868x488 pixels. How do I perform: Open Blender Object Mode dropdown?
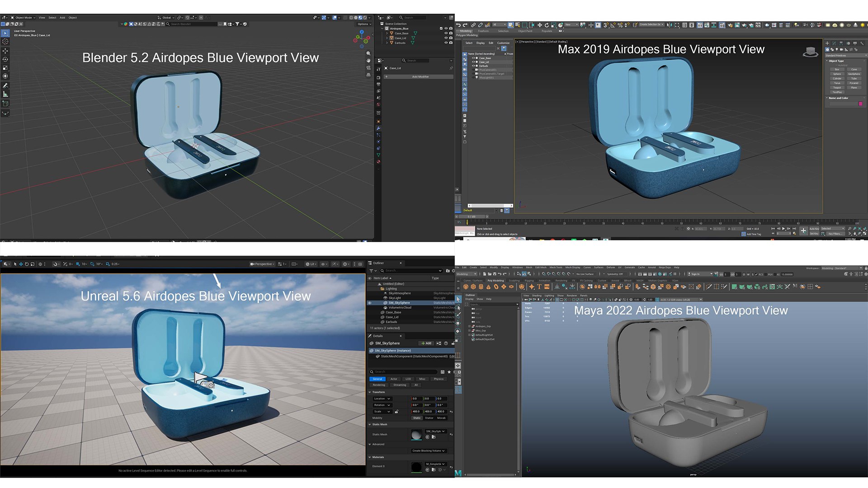click(x=23, y=18)
